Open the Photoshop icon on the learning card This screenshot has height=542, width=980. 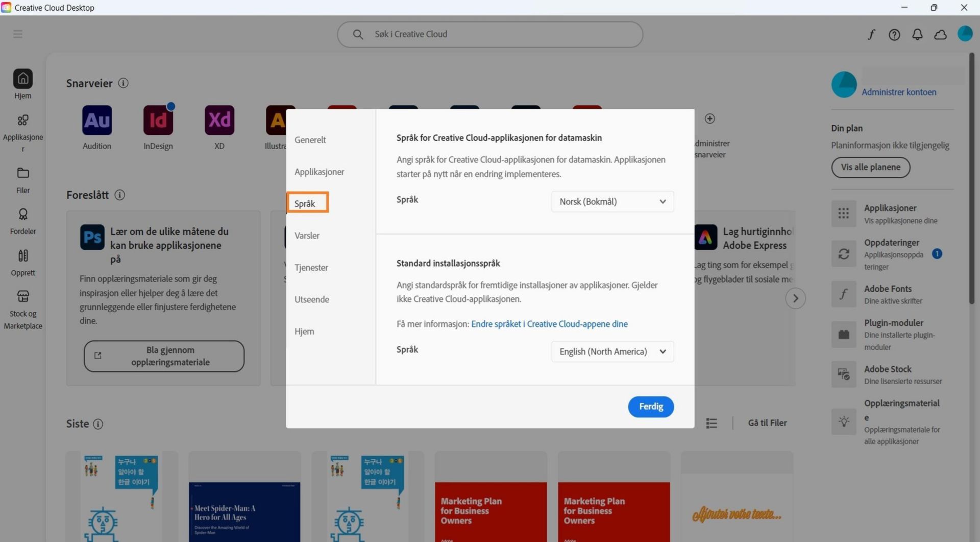point(92,237)
